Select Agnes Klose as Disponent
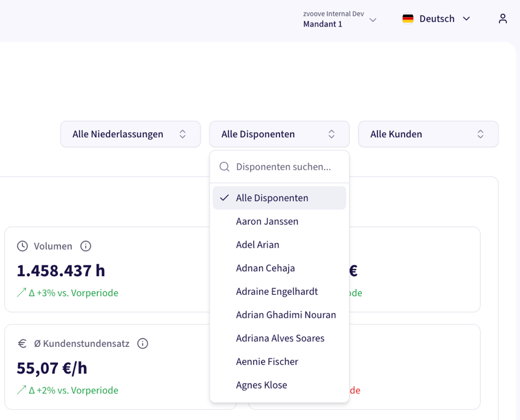 click(x=262, y=385)
